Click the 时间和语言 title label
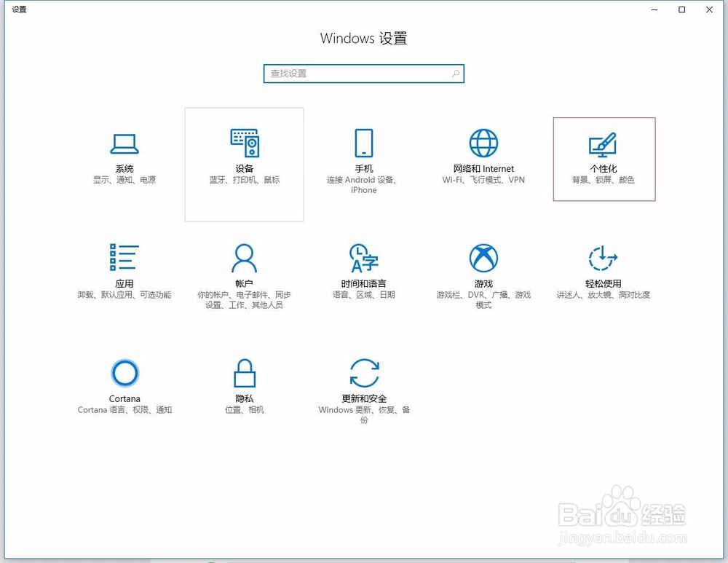The height and width of the screenshot is (563, 728). 364,283
